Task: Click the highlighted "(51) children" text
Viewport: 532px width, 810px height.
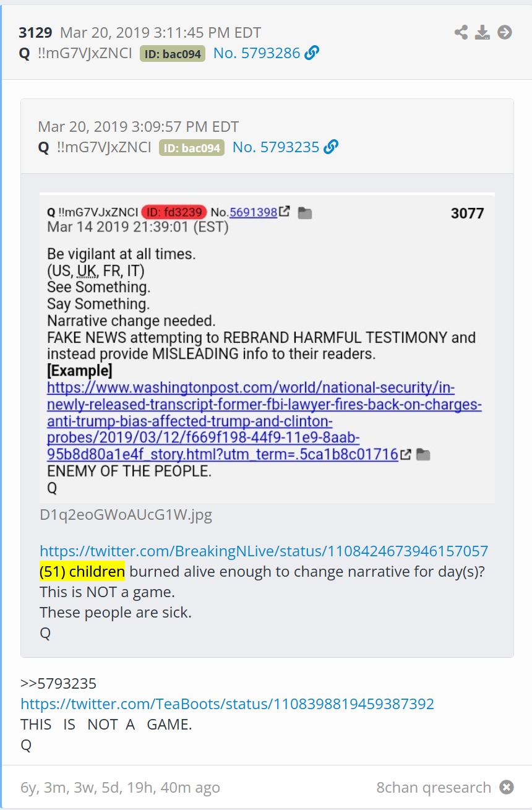Action: [82, 571]
